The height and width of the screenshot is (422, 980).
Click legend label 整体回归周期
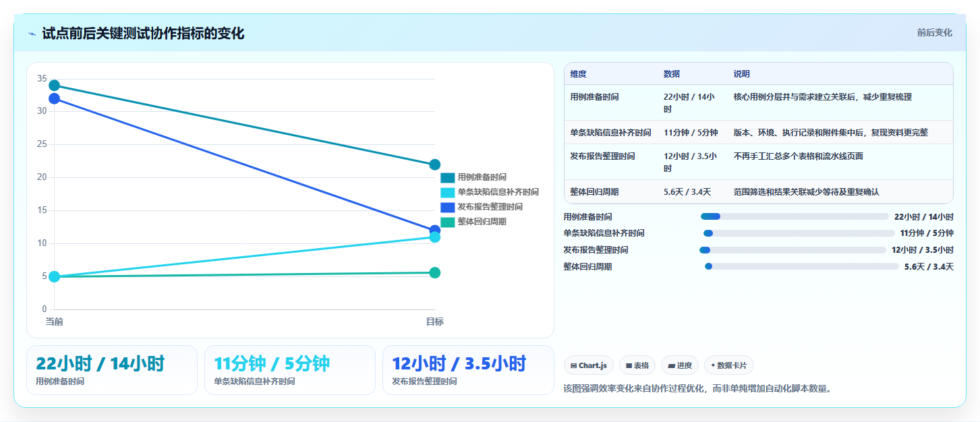(482, 222)
